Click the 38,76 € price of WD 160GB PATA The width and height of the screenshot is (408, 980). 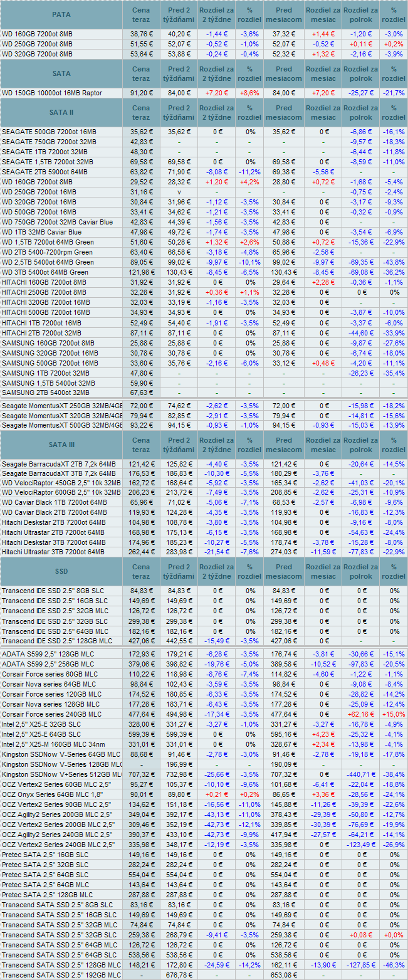point(142,34)
